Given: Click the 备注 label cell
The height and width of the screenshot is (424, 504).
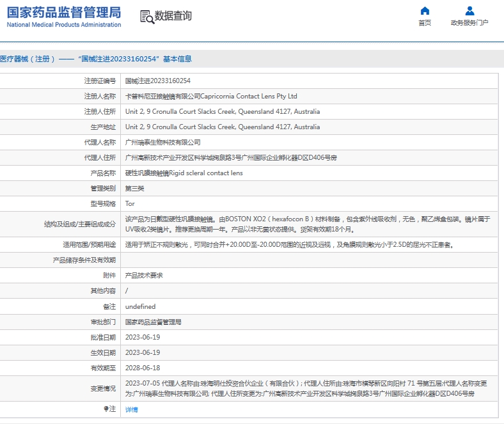Looking at the screenshot, I should (x=60, y=307).
